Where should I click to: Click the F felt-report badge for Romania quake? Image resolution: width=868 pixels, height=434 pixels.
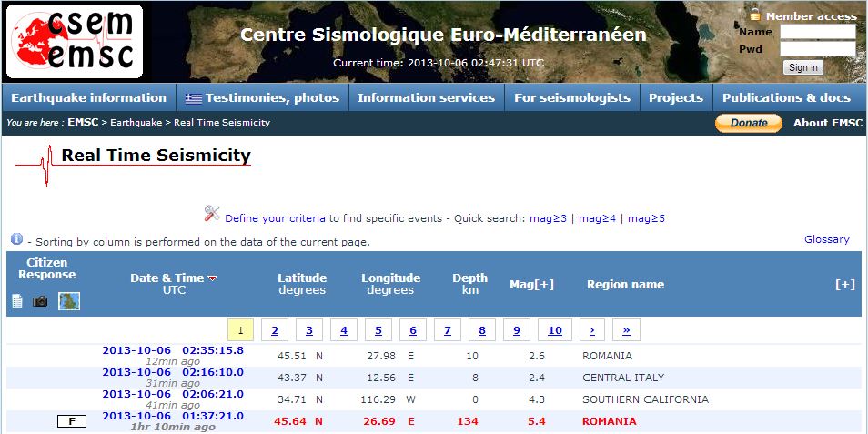(71, 421)
